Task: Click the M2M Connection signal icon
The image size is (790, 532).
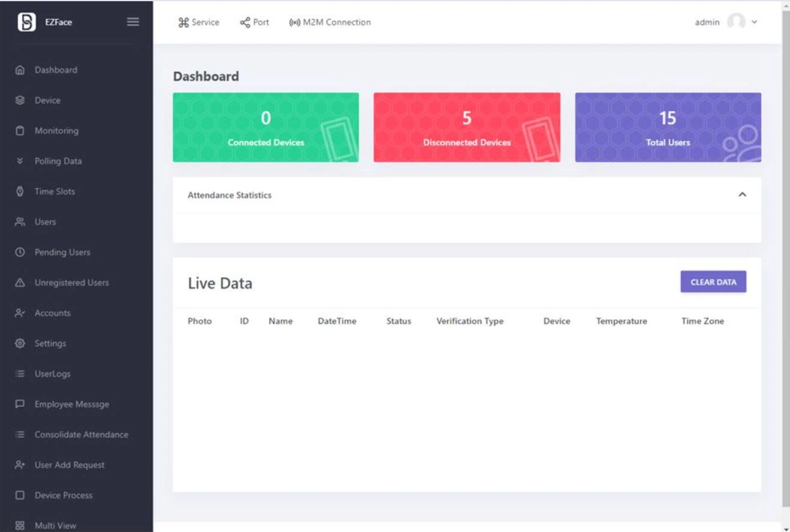Action: [x=294, y=23]
